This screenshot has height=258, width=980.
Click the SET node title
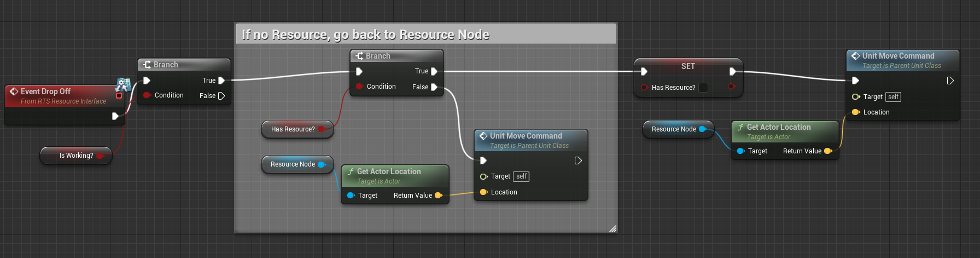click(x=688, y=66)
